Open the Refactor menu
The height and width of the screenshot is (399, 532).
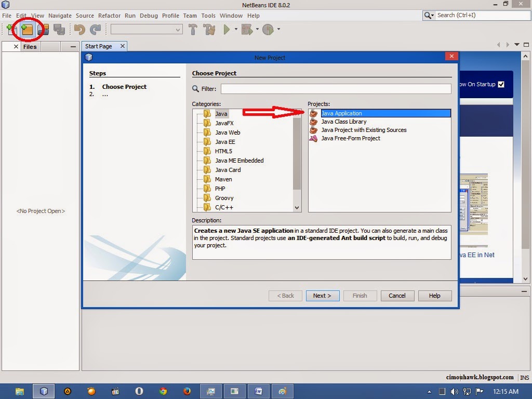point(109,16)
